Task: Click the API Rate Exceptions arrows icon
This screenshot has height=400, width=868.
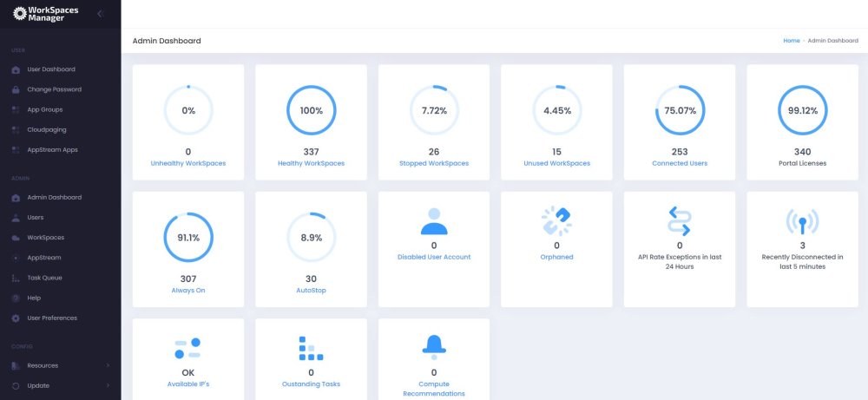Action: point(680,220)
